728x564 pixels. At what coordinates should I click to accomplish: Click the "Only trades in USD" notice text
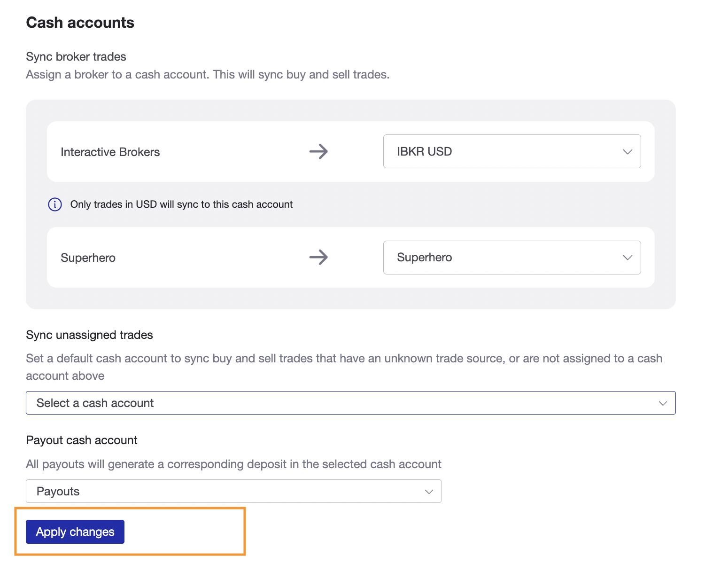tap(181, 204)
